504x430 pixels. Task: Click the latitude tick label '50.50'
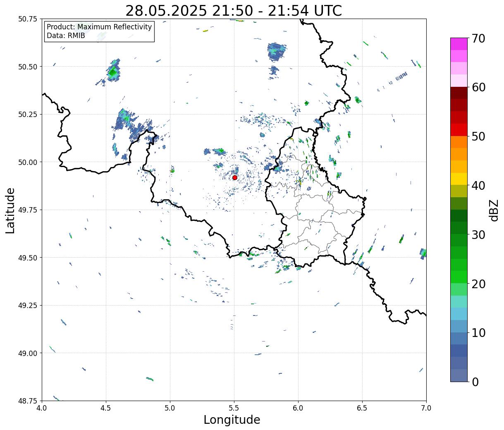pos(28,67)
